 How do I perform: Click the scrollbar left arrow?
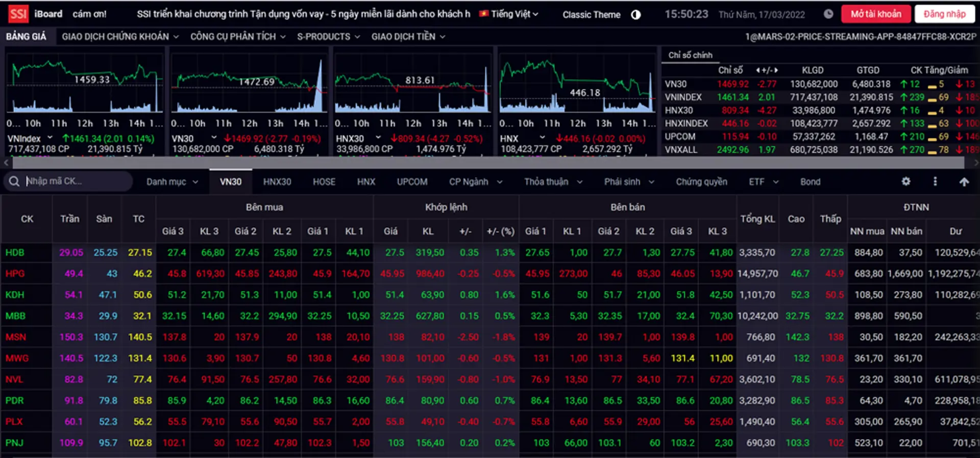pyautogui.click(x=6, y=163)
